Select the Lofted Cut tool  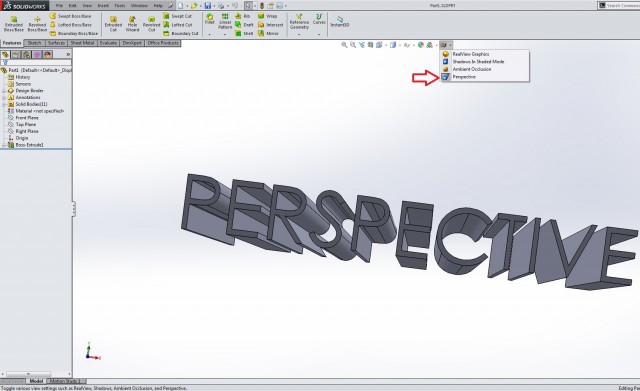click(x=178, y=24)
